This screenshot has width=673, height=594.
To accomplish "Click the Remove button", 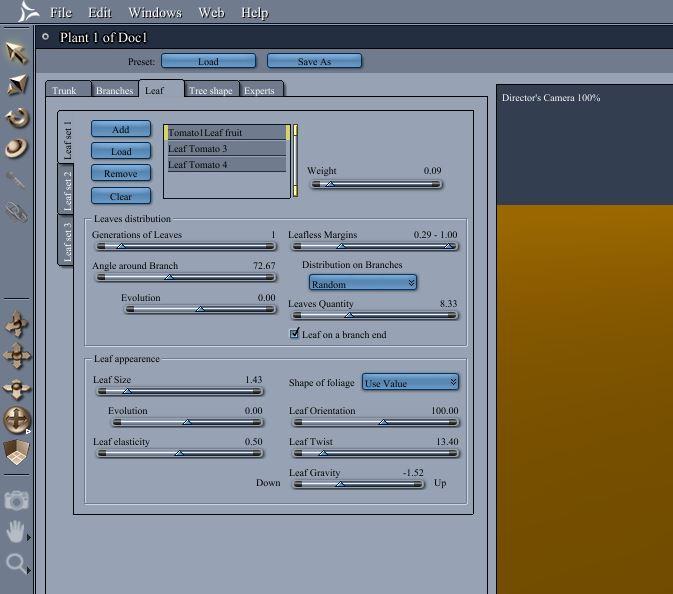I will point(121,173).
